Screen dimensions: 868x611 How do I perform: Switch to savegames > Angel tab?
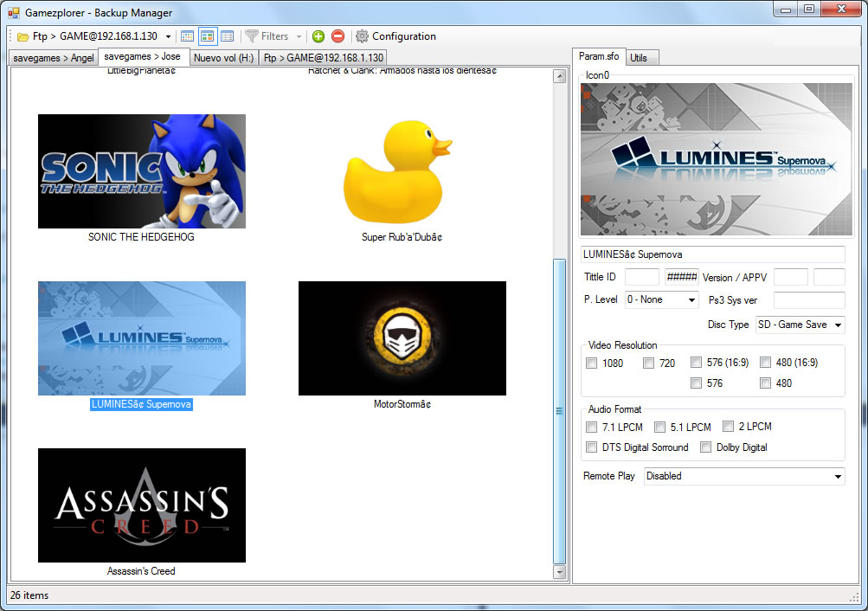pyautogui.click(x=53, y=58)
